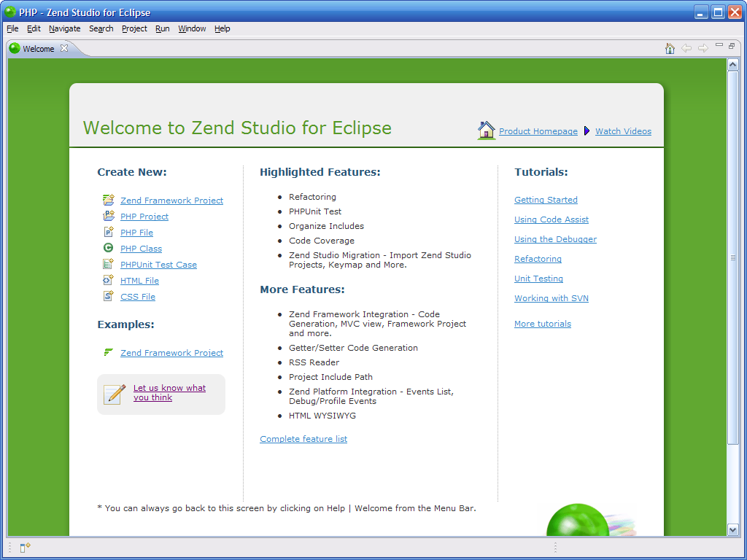
Task: Close the Welcome tab
Action: coord(64,48)
